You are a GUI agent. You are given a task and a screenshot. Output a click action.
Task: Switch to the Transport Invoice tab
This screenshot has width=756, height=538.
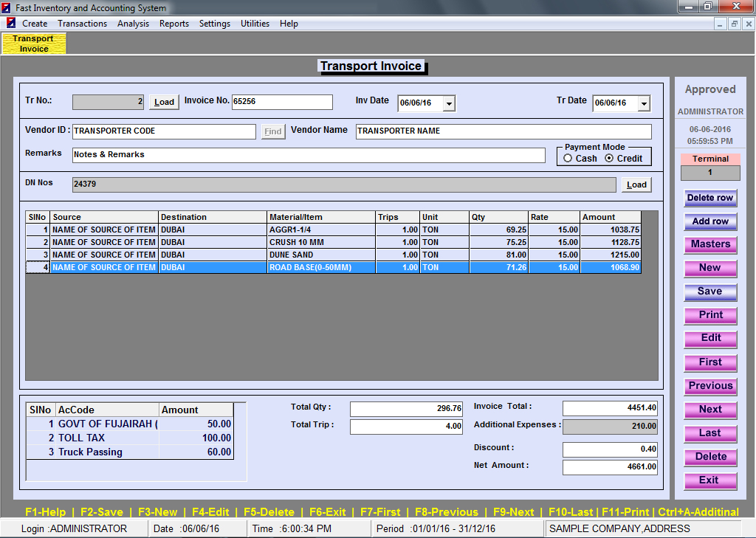coord(34,44)
